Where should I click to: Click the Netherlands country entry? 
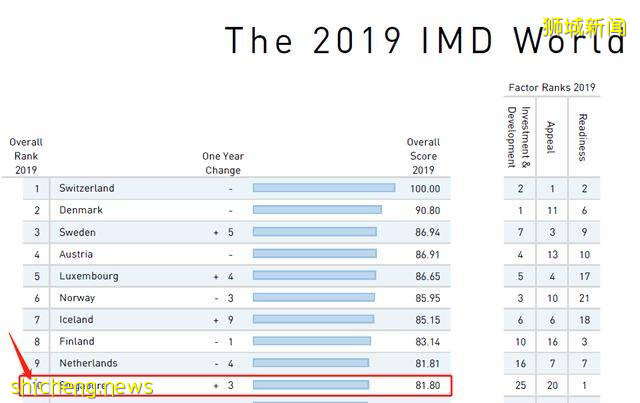pos(88,363)
